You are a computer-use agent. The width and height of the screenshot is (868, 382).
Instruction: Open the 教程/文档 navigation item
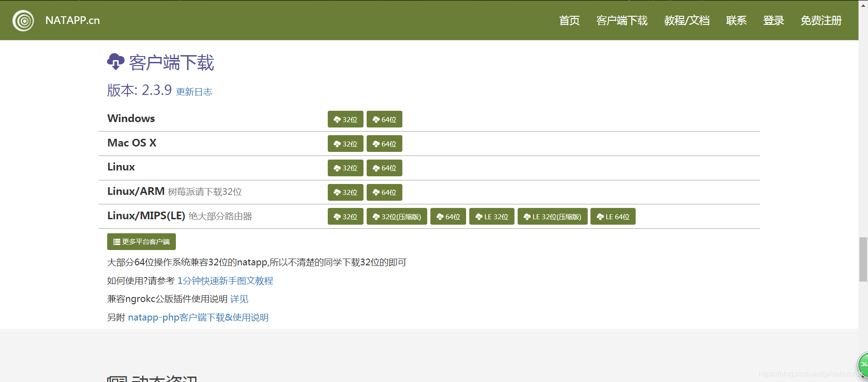pyautogui.click(x=687, y=20)
